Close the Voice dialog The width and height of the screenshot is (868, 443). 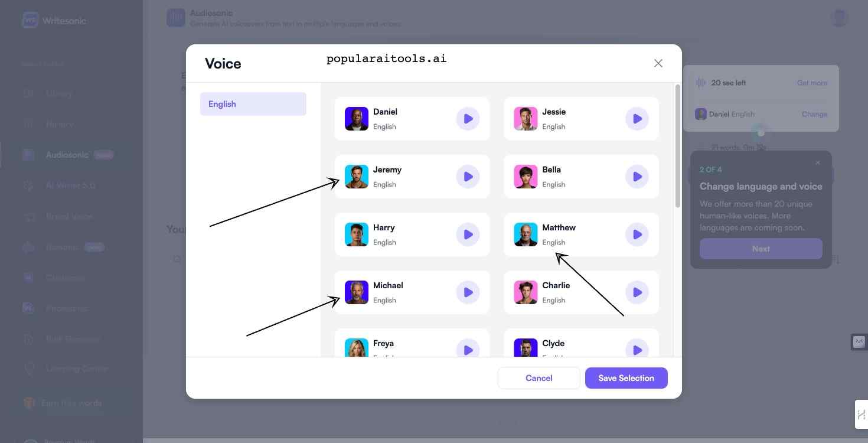tap(658, 63)
